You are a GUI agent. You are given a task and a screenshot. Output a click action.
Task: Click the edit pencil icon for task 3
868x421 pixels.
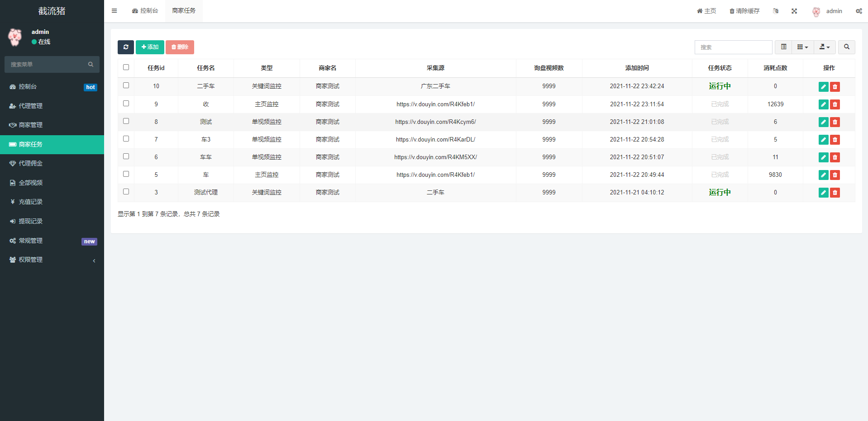click(823, 193)
